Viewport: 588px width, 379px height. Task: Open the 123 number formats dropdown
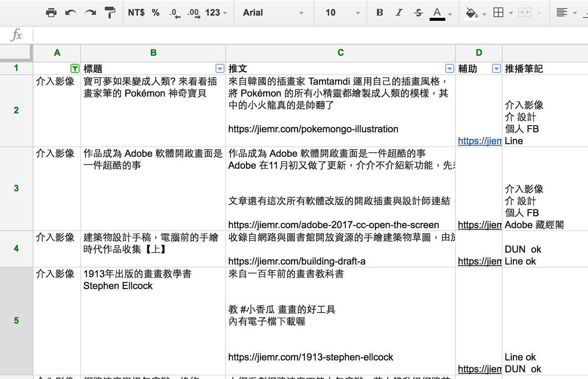pos(216,13)
